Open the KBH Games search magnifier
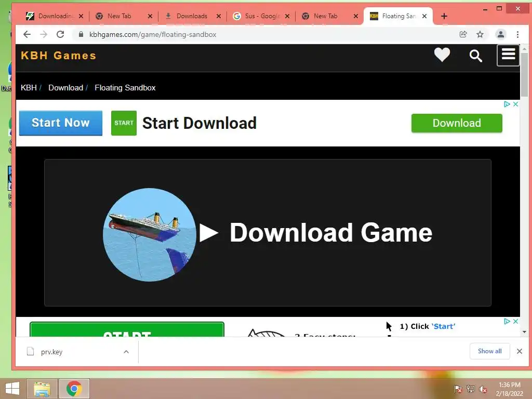Viewport: 532px width, 399px height. click(476, 56)
